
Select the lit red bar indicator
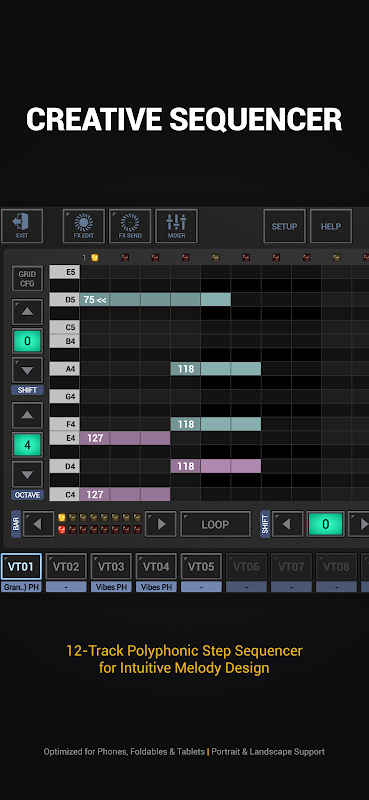[62, 530]
